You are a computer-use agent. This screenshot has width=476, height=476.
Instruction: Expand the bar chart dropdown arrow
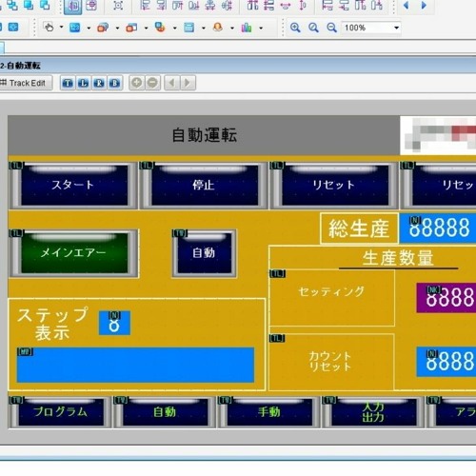click(261, 28)
